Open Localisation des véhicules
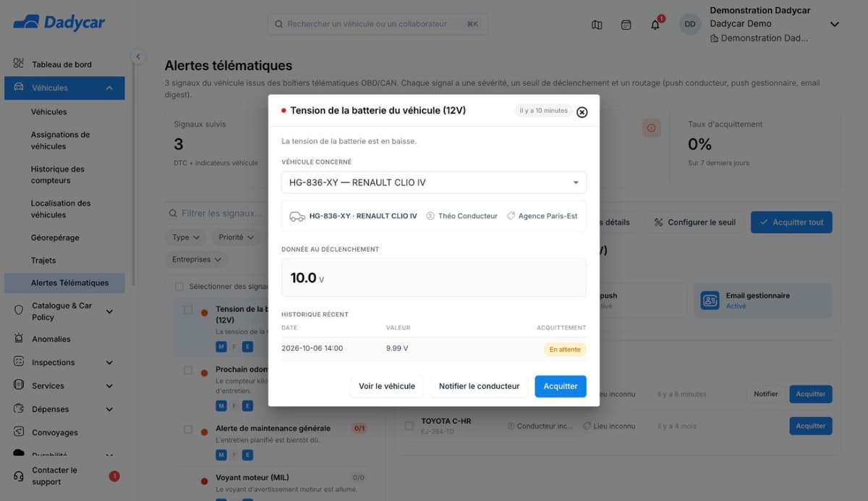 pyautogui.click(x=61, y=209)
